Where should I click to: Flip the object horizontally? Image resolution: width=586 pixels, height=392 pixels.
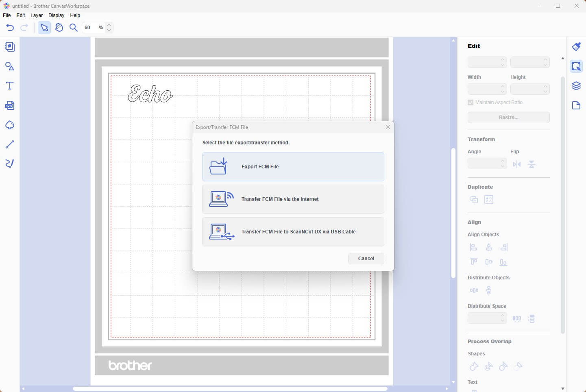click(517, 164)
